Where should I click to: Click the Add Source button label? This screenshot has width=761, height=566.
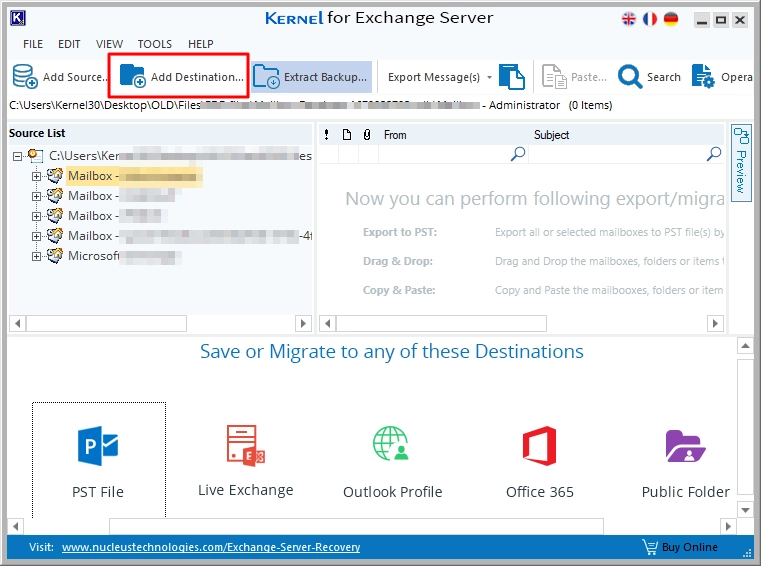[75, 77]
